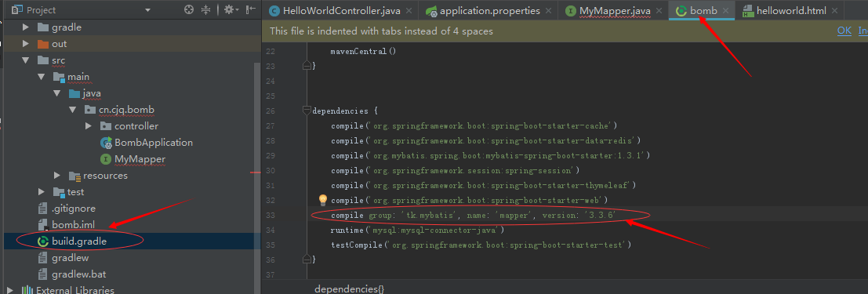Collapse the main folder
This screenshot has width=868, height=294.
(42, 77)
